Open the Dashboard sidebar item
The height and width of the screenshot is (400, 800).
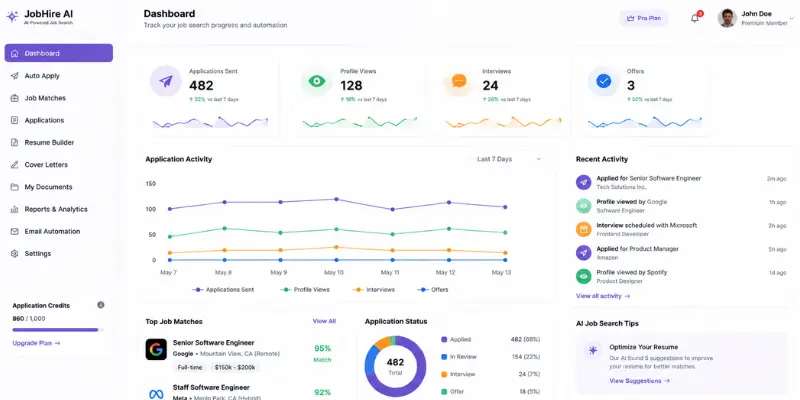coord(59,53)
